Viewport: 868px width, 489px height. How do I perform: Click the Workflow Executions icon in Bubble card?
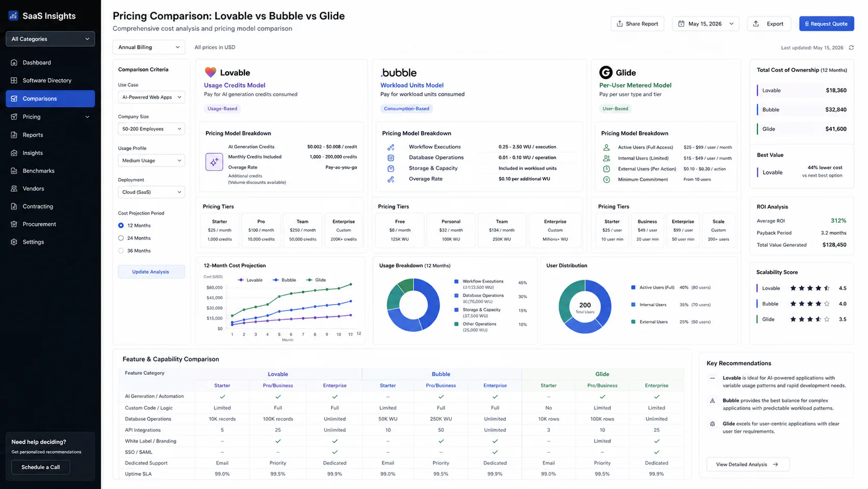pos(391,147)
